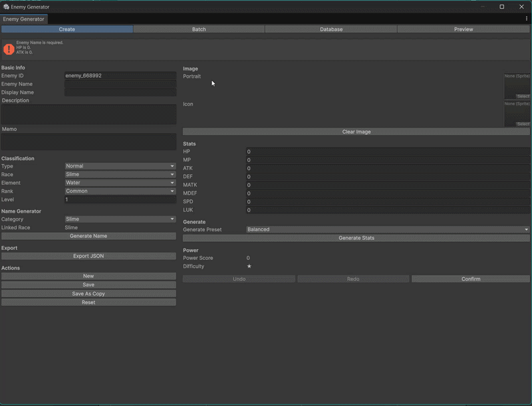Maximize the Enemy Generator window

[502, 7]
